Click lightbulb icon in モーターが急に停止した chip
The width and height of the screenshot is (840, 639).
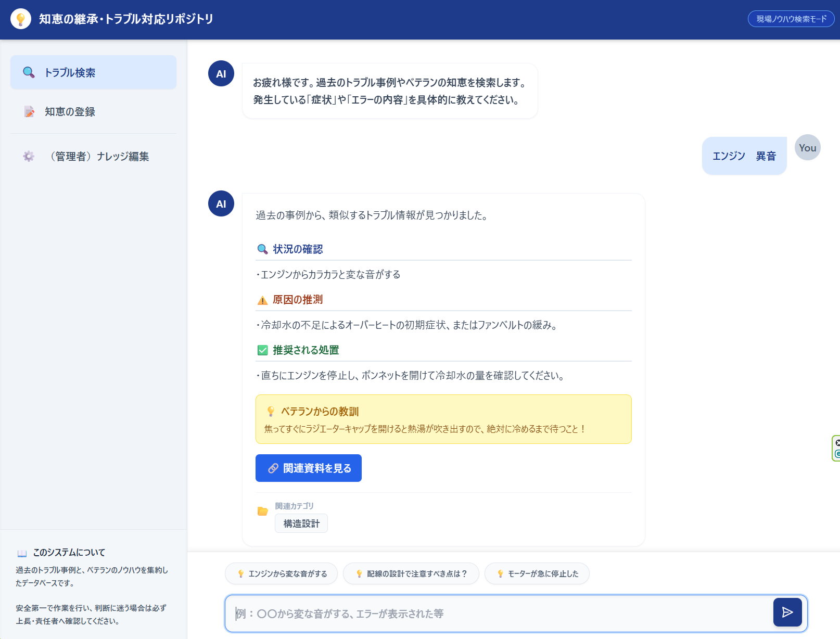[501, 573]
